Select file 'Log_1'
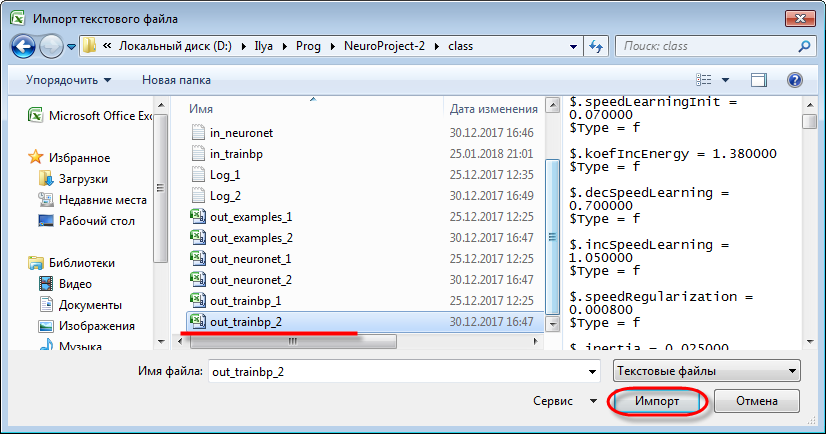 (x=215, y=175)
